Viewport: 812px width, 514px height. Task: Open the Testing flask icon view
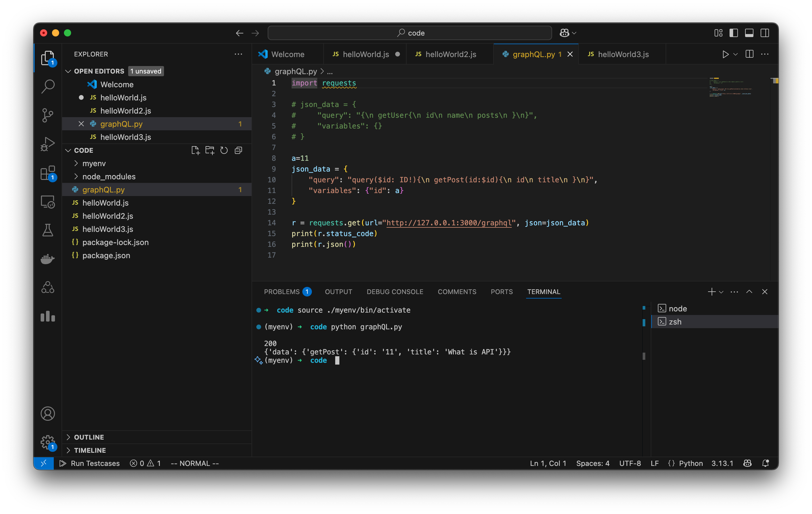pyautogui.click(x=48, y=230)
